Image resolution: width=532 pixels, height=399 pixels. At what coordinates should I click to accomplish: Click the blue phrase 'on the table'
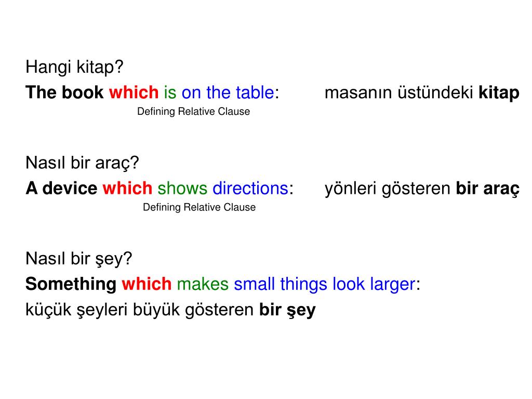[x=228, y=92]
